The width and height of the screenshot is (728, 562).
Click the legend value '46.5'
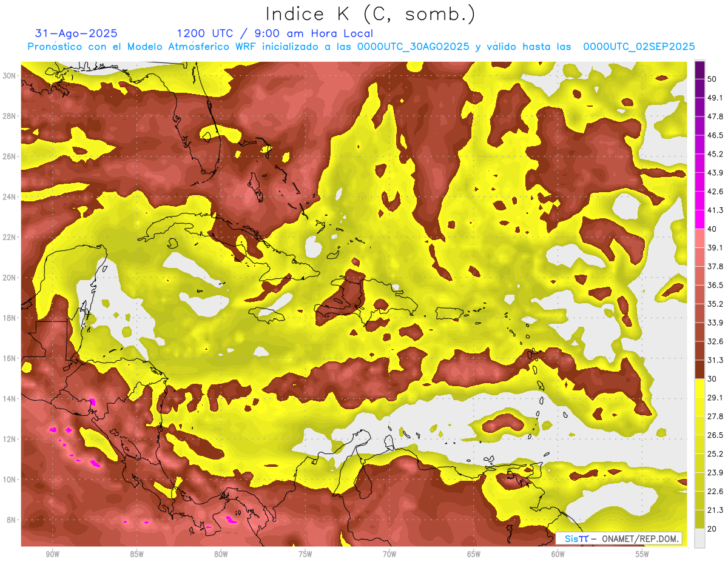(x=715, y=135)
